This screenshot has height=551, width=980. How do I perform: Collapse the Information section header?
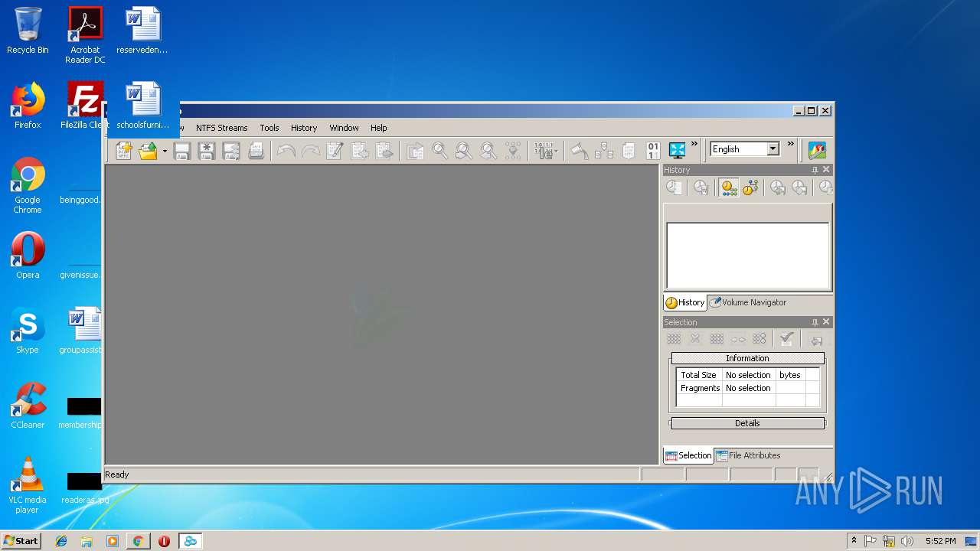click(747, 358)
